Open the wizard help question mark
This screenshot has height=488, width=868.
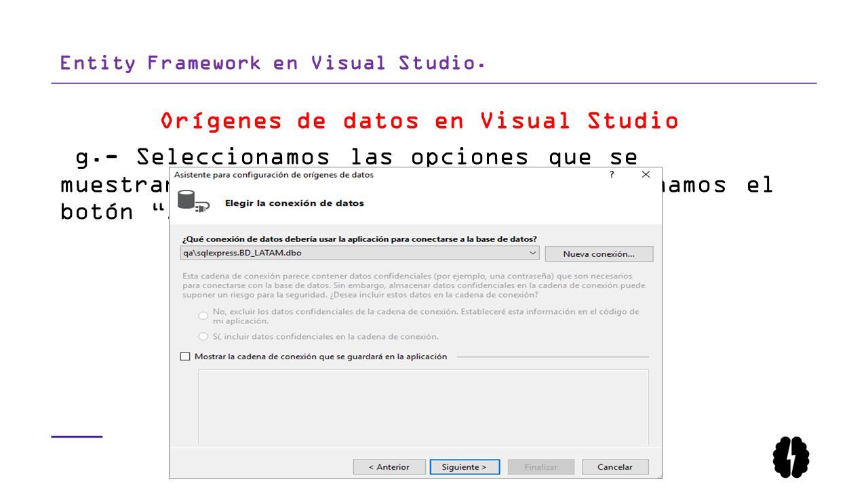(x=612, y=174)
